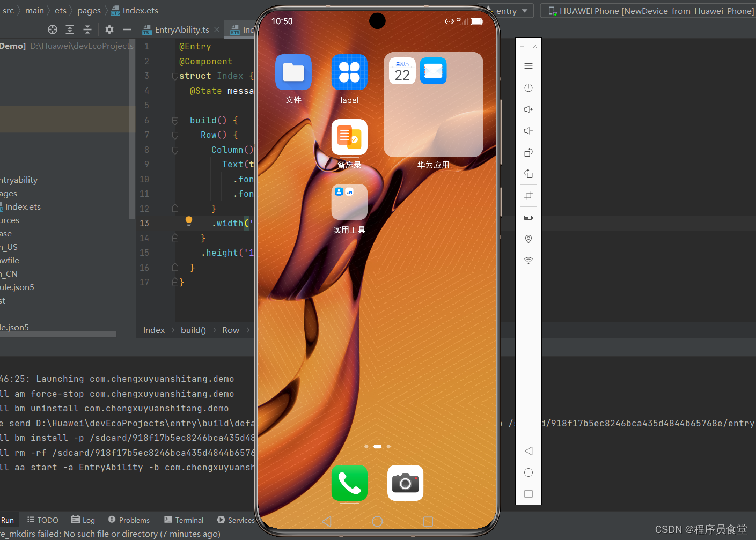Open the entry run configuration dropdown
The image size is (756, 540).
coord(512,10)
